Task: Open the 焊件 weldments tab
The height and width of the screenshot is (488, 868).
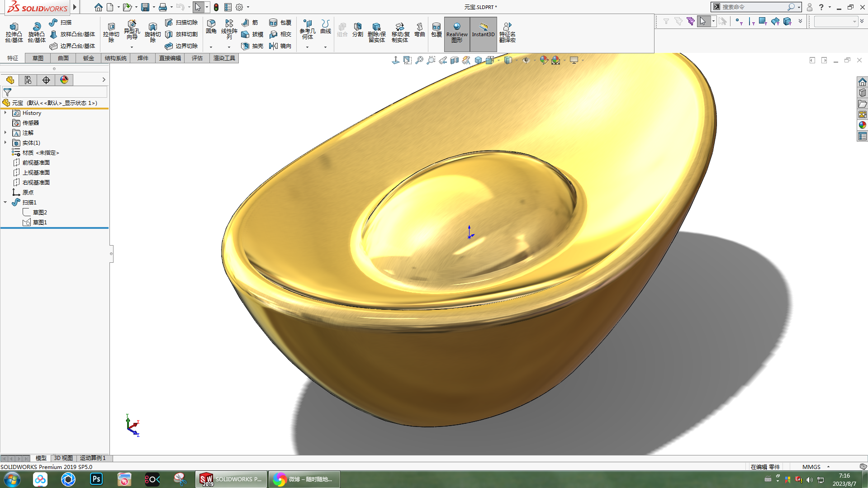Action: coord(143,58)
